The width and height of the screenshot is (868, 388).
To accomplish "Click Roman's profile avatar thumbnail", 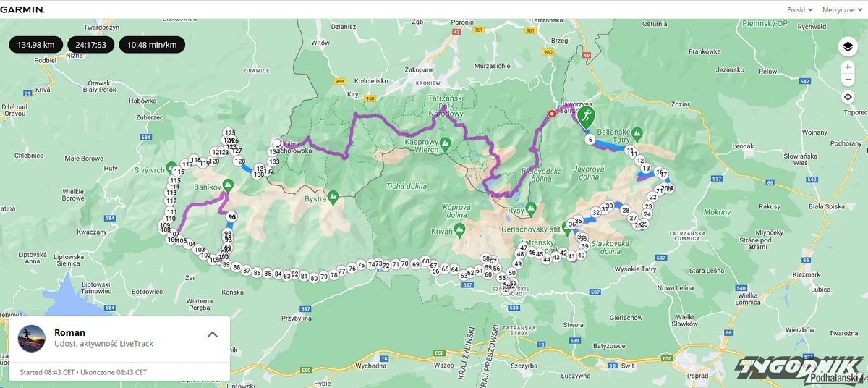I will pyautogui.click(x=32, y=338).
